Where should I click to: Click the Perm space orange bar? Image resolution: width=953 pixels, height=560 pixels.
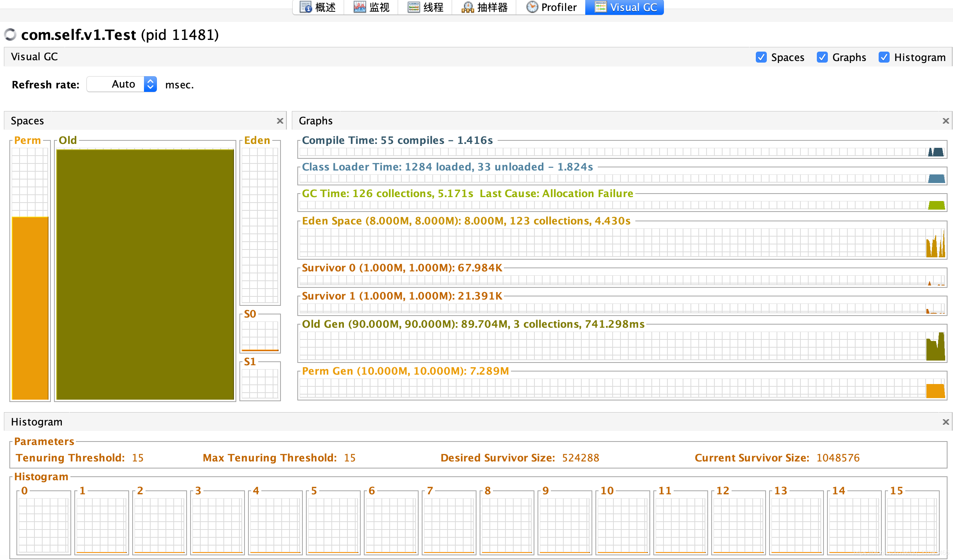pos(30,307)
